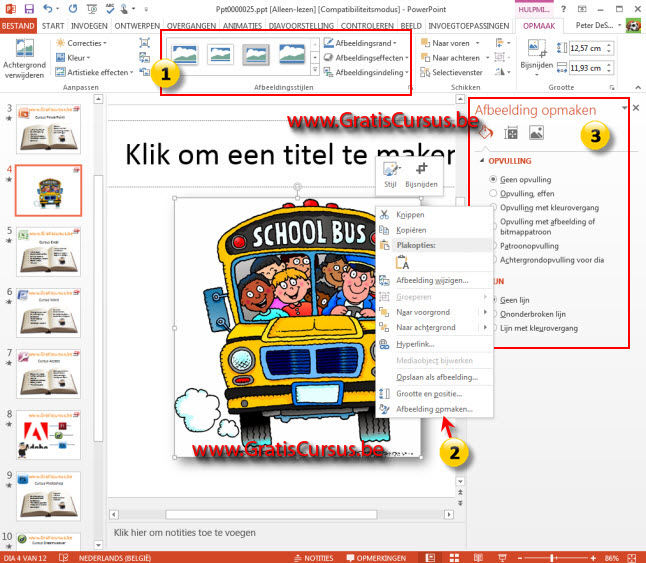The height and width of the screenshot is (563, 646).
Task: Select the first picture style thumbnail
Action: tap(185, 55)
